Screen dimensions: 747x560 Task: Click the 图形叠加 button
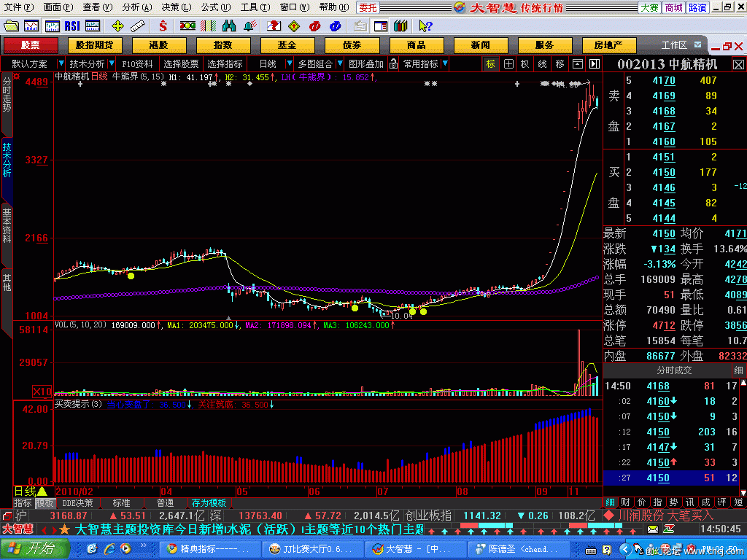click(x=366, y=63)
